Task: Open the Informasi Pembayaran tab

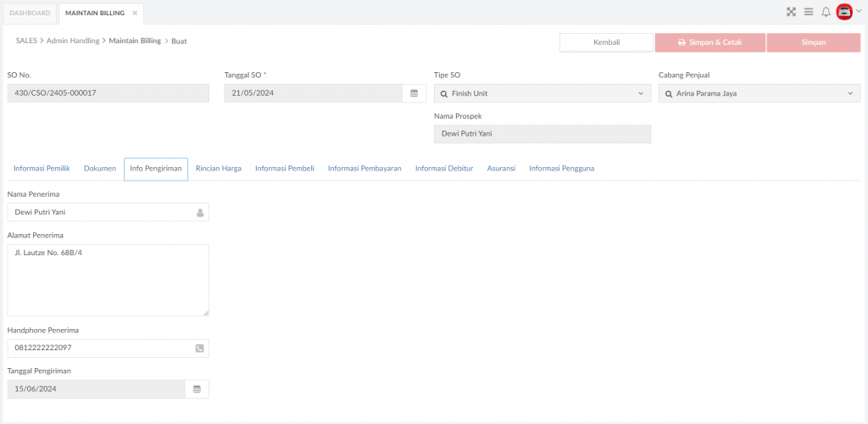Action: tap(364, 169)
